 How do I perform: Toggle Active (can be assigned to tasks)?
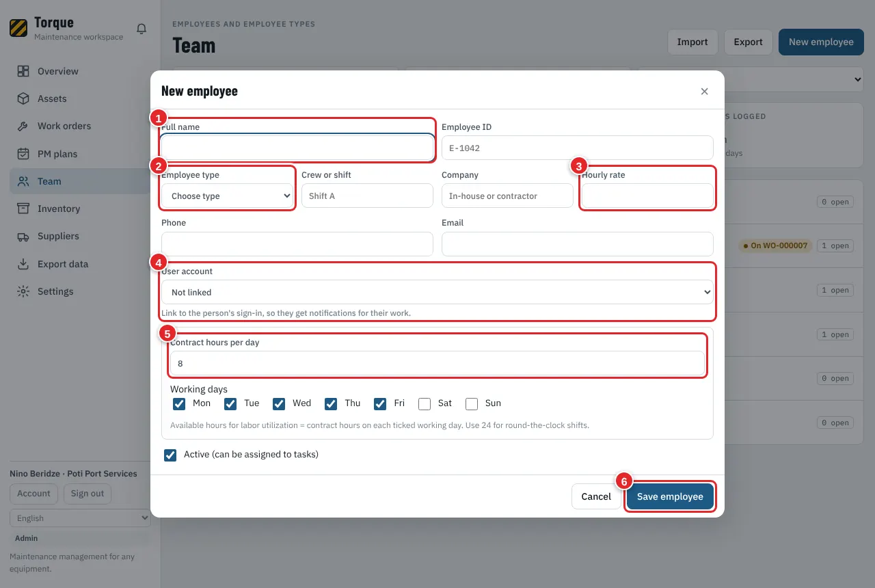(x=170, y=455)
